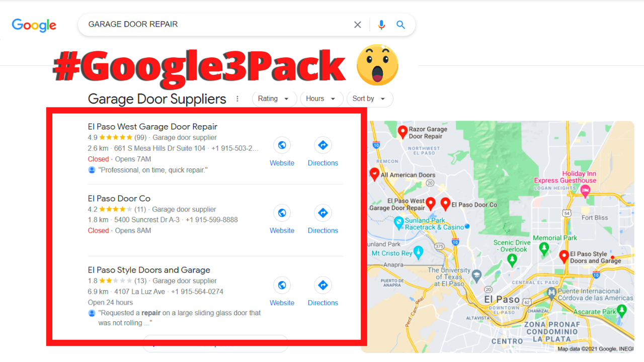The width and height of the screenshot is (644, 362).
Task: Select Razor Garage Door Repair map pin
Action: pyautogui.click(x=402, y=132)
